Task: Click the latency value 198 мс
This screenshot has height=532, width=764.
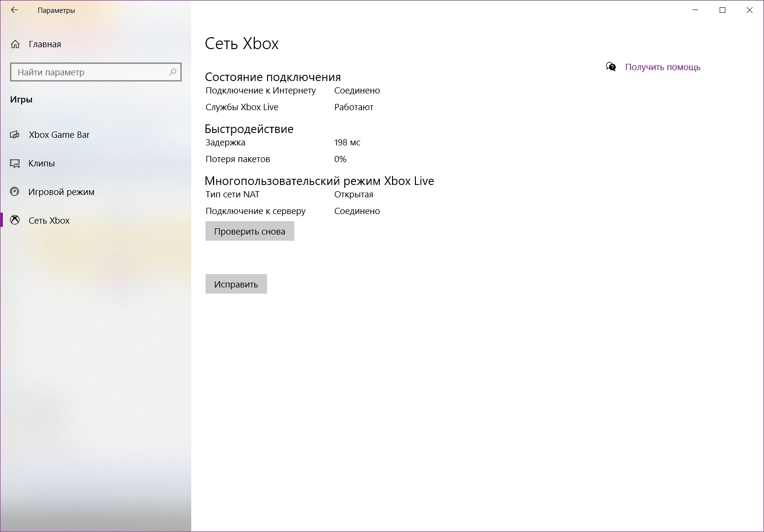Action: (347, 143)
